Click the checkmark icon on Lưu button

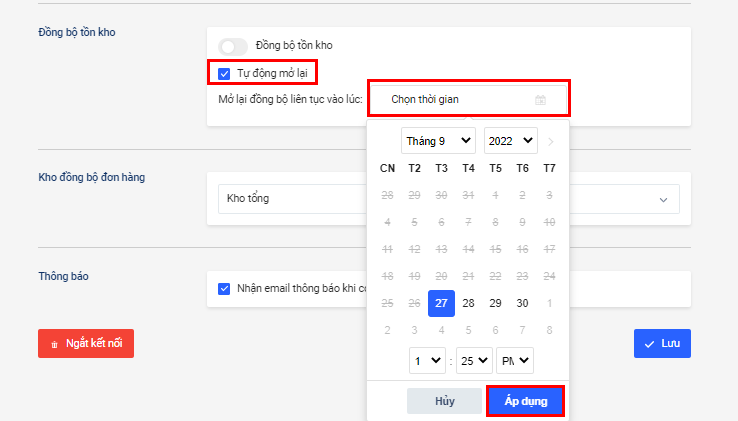650,343
